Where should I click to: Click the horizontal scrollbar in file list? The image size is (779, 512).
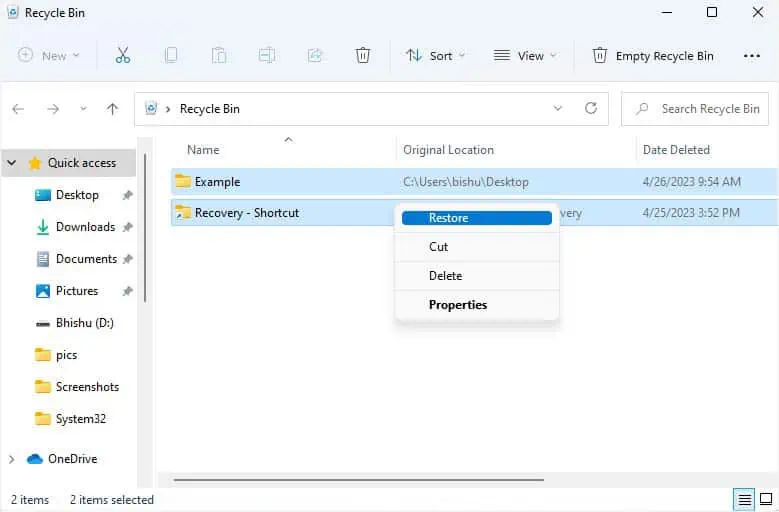pos(358,480)
